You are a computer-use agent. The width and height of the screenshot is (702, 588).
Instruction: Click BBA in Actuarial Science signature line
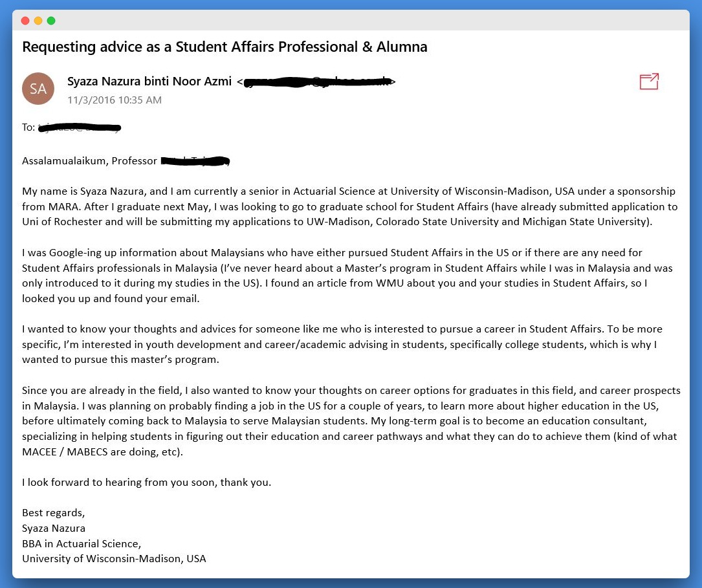click(x=82, y=544)
